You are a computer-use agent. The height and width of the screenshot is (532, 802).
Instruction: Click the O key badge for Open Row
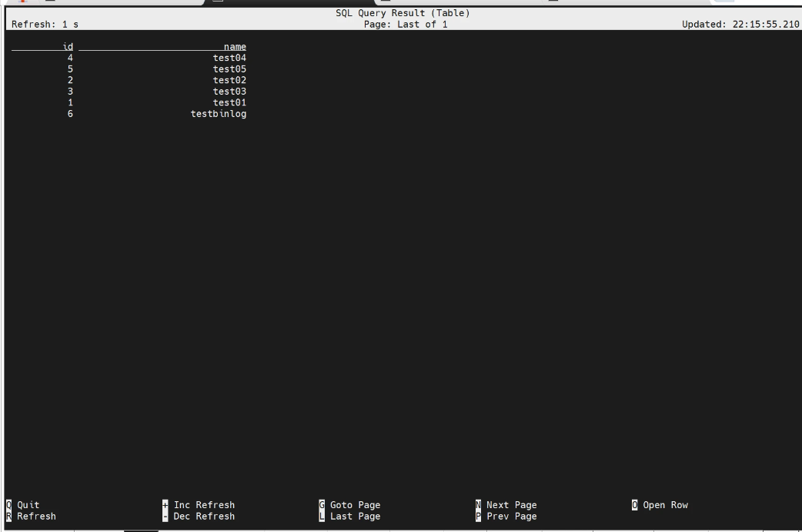click(635, 505)
